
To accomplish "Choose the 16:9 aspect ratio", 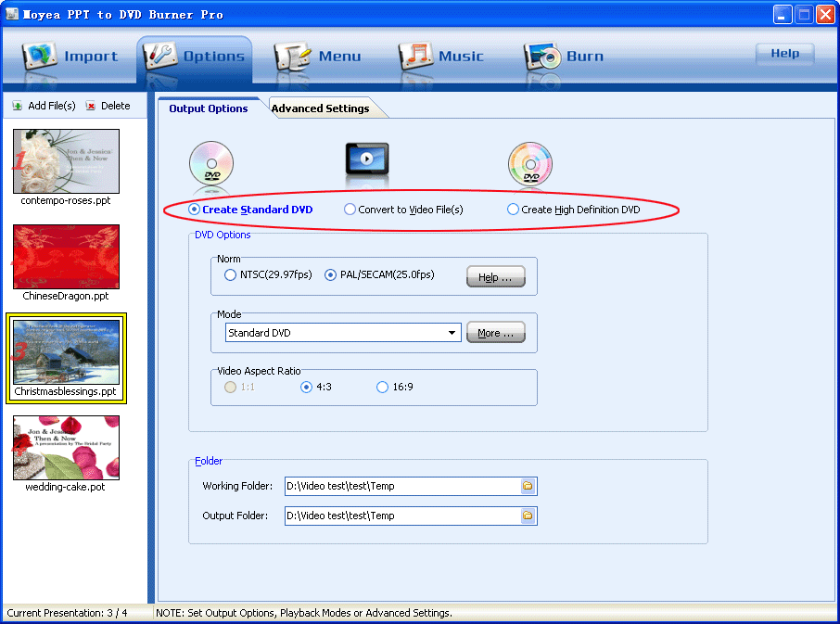I will point(382,388).
